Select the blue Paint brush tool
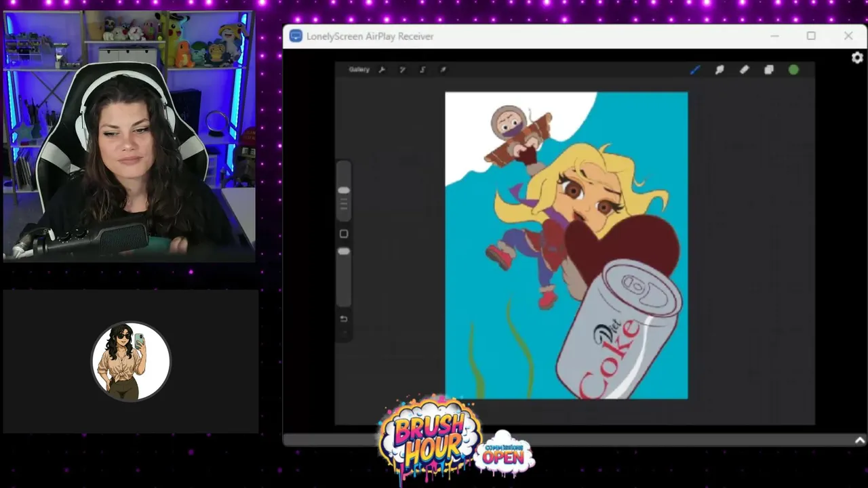 pos(695,69)
